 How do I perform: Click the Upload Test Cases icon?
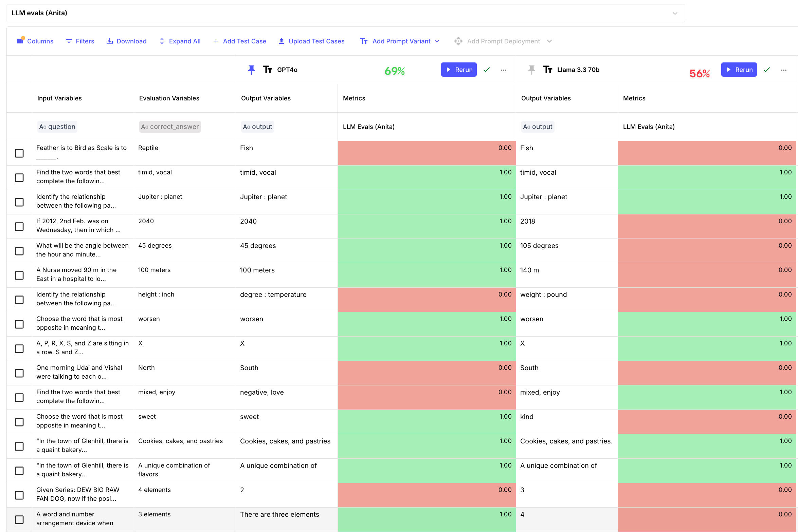(x=282, y=41)
